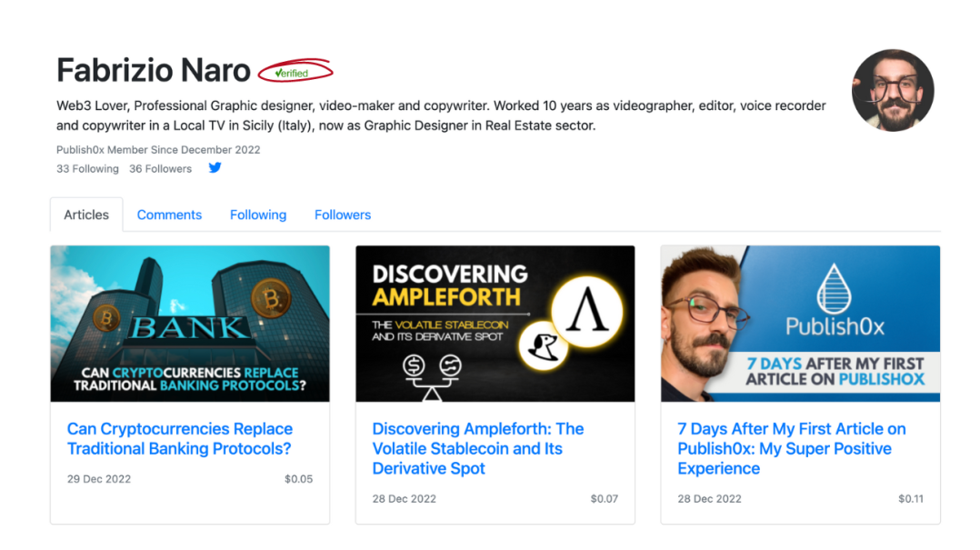Click the Ampleforth article cover thumbnail
Image resolution: width=980 pixels, height=550 pixels.
click(x=495, y=324)
